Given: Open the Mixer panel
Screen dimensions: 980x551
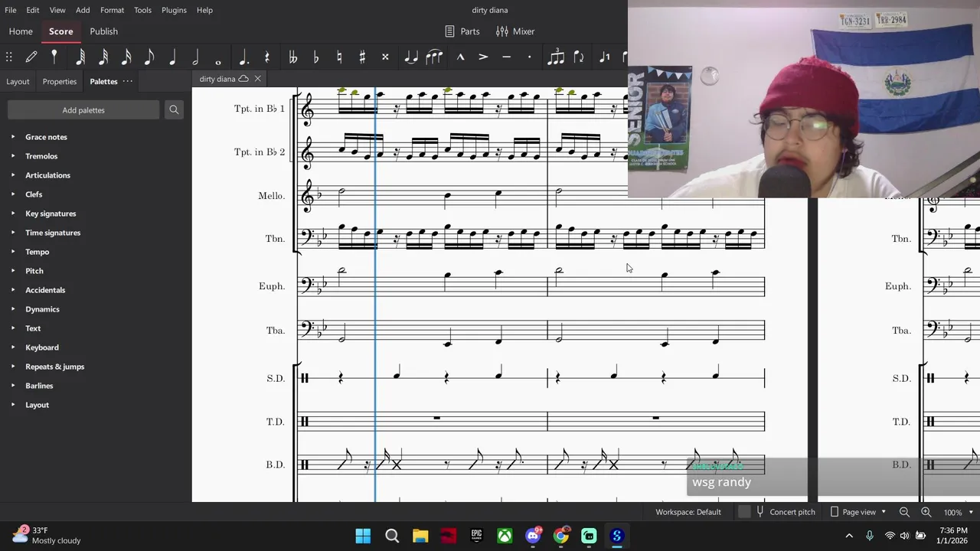Looking at the screenshot, I should pyautogui.click(x=515, y=31).
